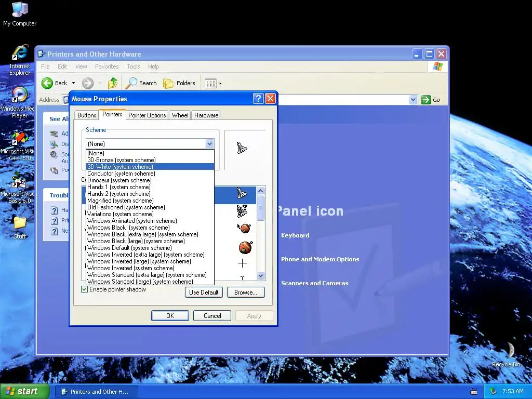The width and height of the screenshot is (532, 399).
Task: Click Printers and Other Hardware taskbar button
Action: point(96,392)
